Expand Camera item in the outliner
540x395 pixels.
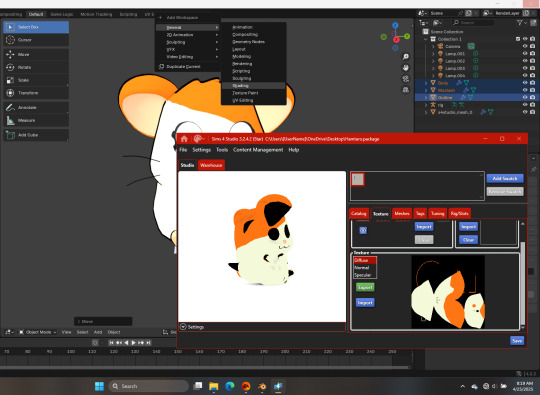(x=433, y=46)
